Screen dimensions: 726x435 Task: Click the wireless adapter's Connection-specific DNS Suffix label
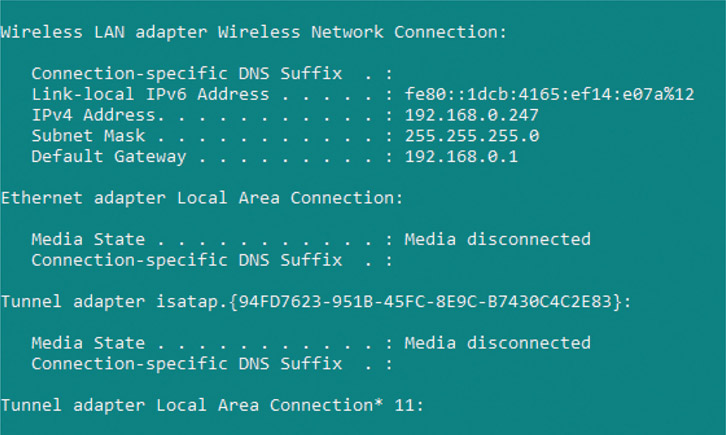(x=186, y=73)
